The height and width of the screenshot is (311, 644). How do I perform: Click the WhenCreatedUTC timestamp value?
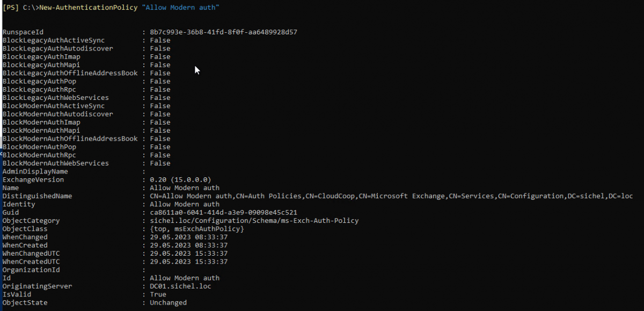coord(188,262)
